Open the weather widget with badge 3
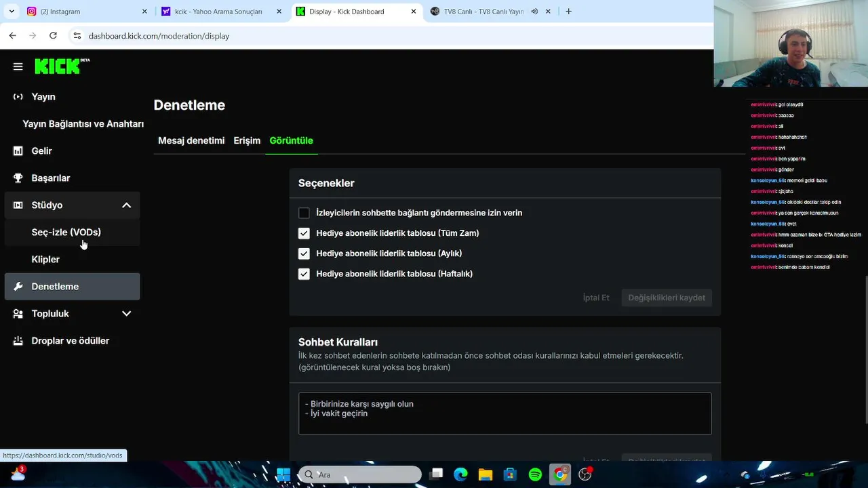The height and width of the screenshot is (488, 868). (x=18, y=474)
